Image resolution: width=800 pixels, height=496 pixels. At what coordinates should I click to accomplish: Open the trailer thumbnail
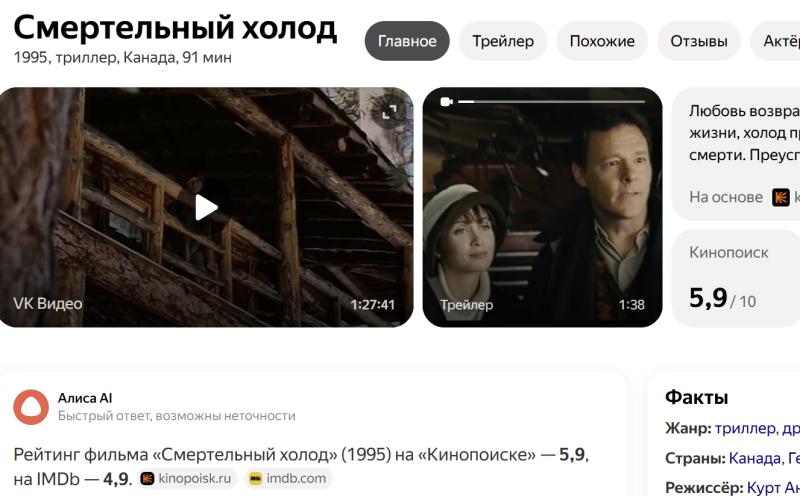point(542,207)
